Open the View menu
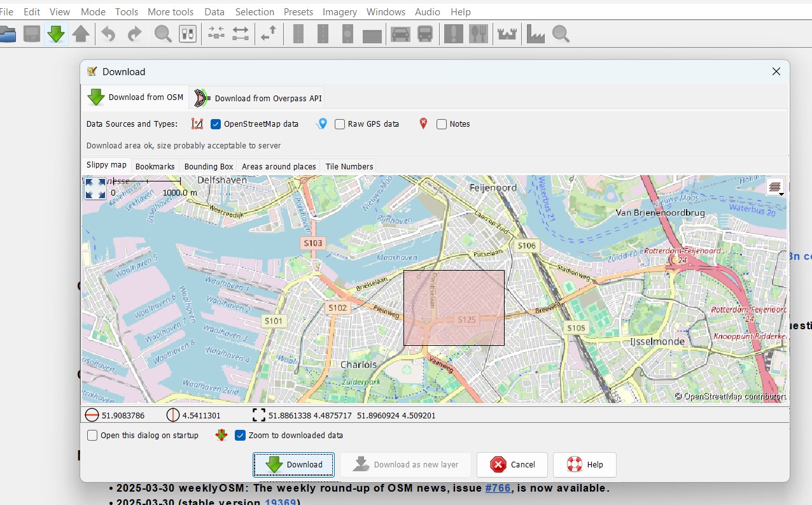 [60, 11]
